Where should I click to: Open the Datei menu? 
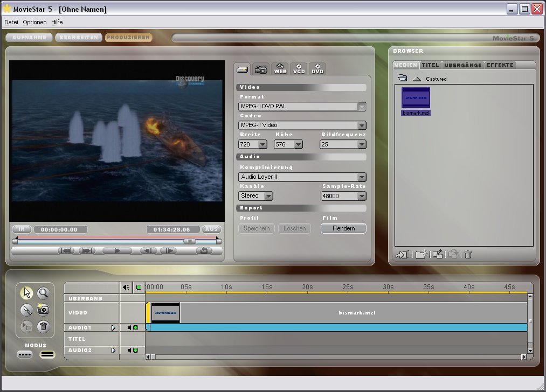click(11, 22)
